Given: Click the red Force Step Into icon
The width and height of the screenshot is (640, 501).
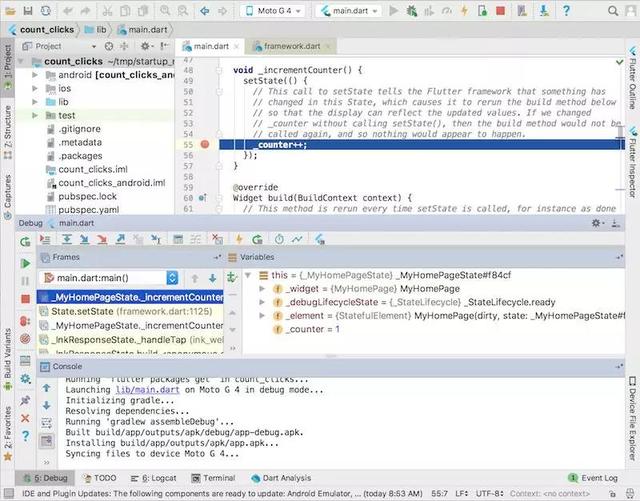Looking at the screenshot, I should (x=102, y=239).
